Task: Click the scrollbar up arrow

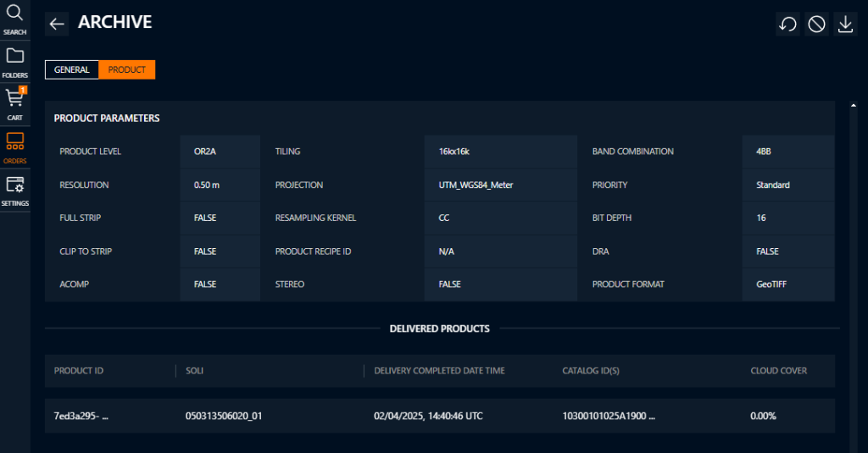Action: [853, 106]
